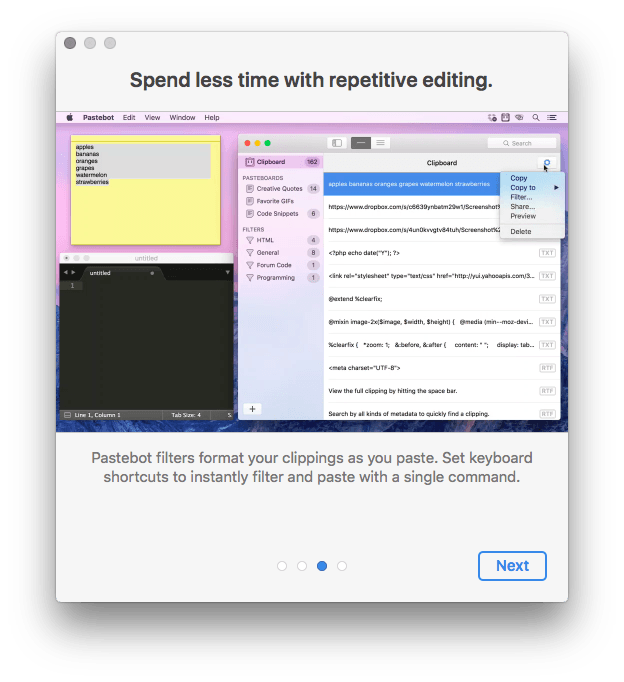Select 'Search by all kinds of metadata' row
The width and height of the screenshot is (624, 682).
click(442, 412)
